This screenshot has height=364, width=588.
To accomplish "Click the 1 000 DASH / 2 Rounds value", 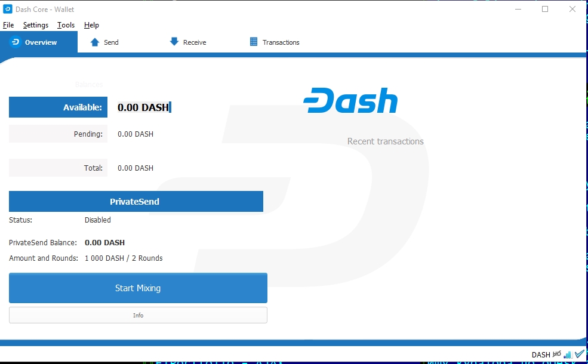I will click(124, 258).
